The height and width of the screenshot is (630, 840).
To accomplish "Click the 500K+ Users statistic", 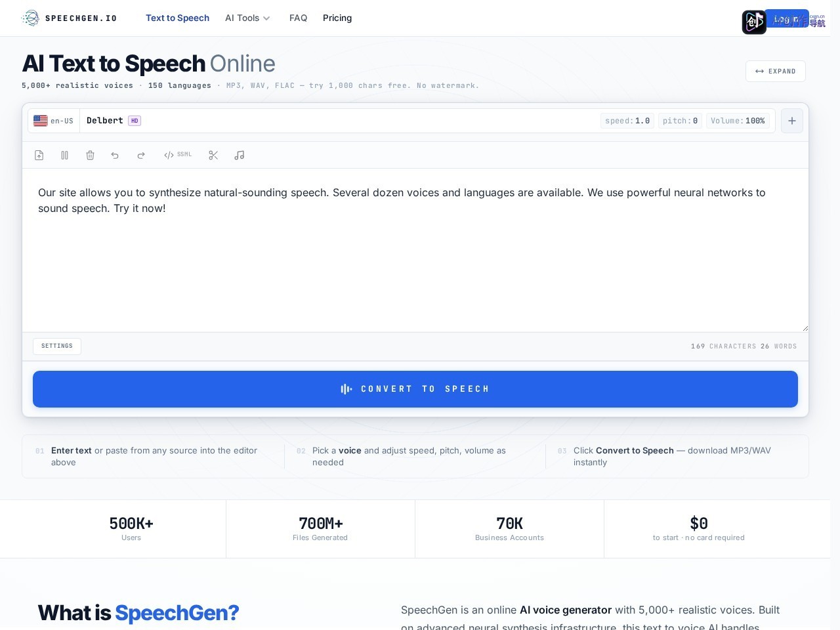I will tap(131, 529).
